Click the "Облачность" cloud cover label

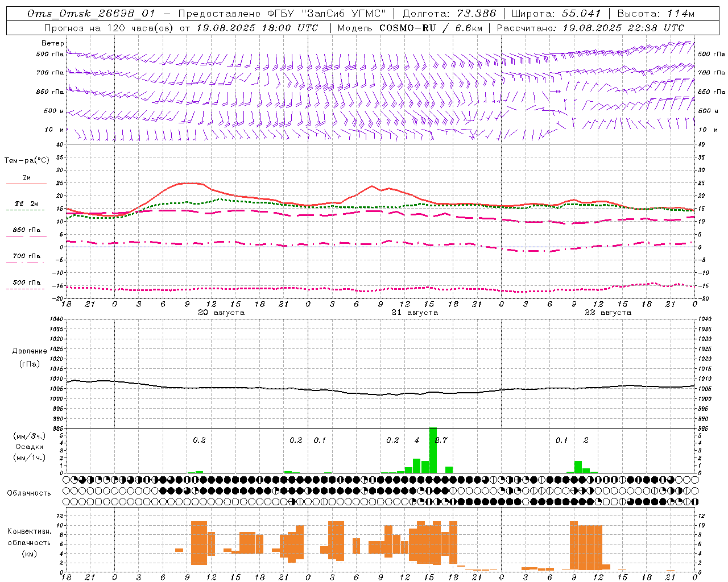click(x=29, y=493)
